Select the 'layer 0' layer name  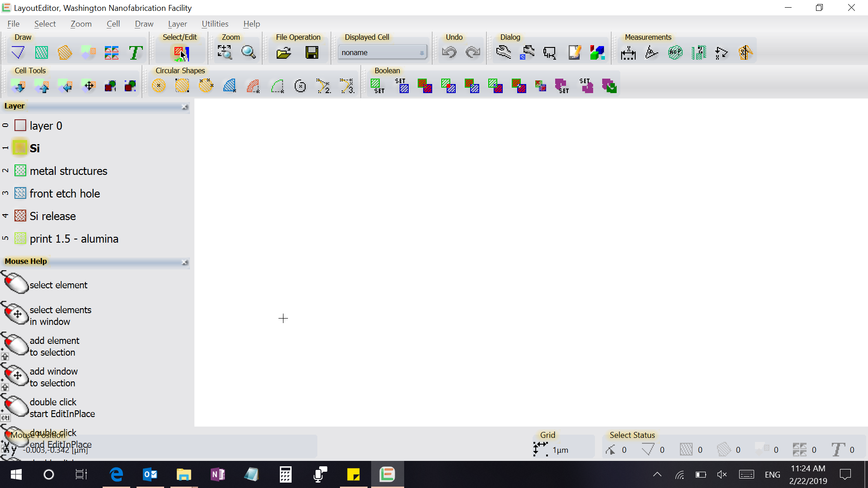click(46, 126)
